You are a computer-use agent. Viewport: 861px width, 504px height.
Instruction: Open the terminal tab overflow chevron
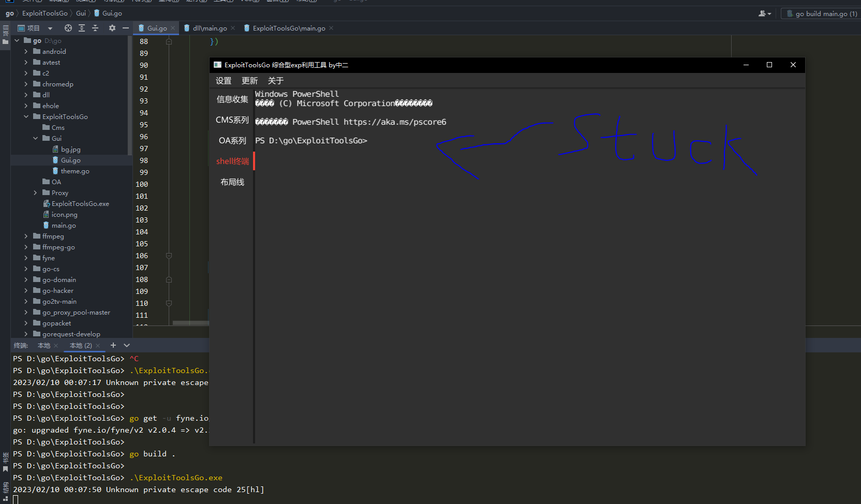pos(127,345)
